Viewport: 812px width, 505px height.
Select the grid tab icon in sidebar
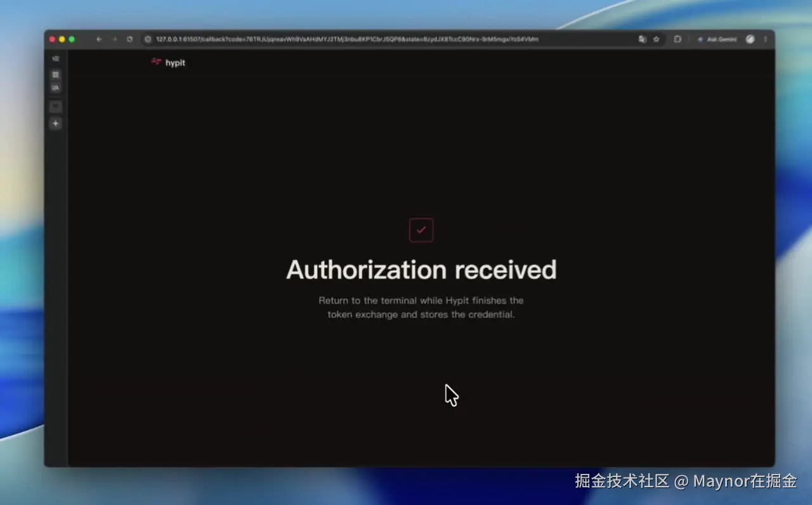56,74
